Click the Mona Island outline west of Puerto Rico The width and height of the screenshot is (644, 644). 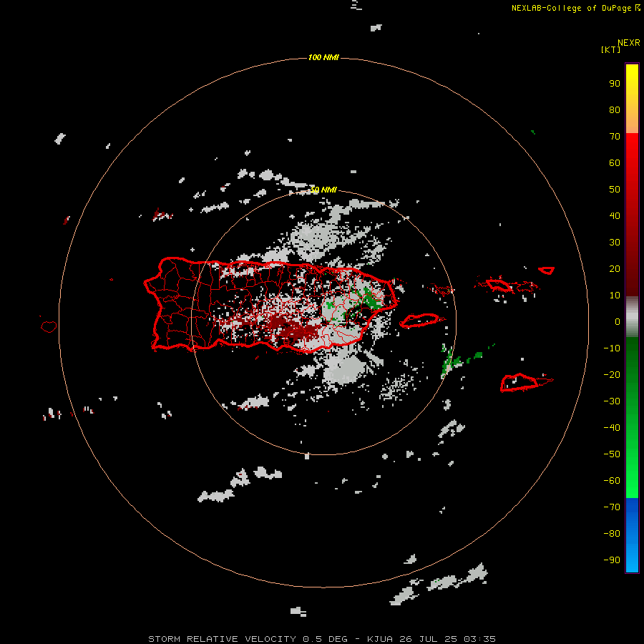[49, 326]
